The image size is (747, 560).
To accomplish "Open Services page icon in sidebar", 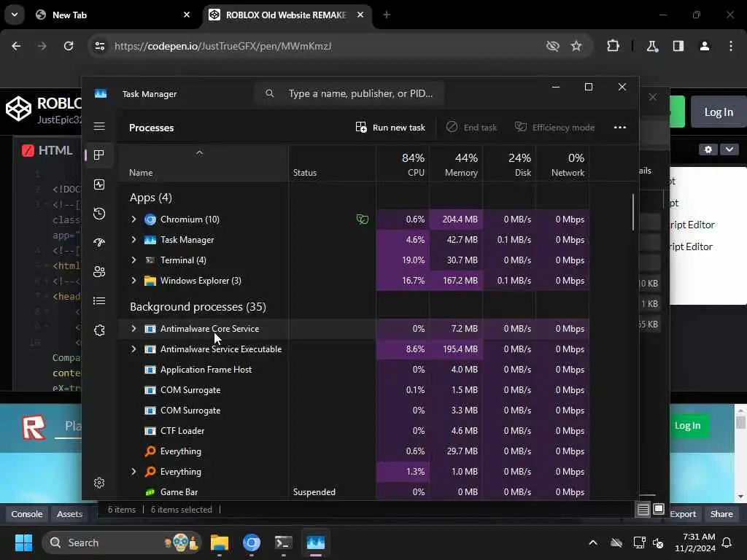I will click(x=99, y=330).
